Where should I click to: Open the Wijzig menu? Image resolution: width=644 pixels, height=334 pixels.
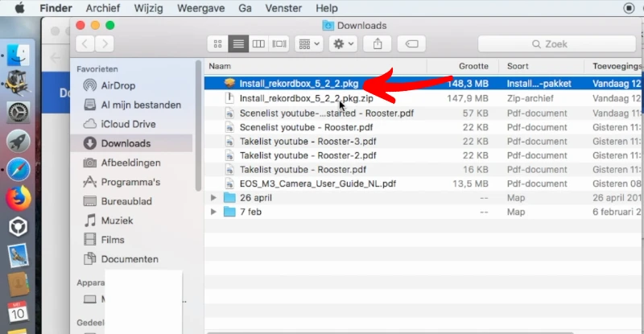[148, 8]
